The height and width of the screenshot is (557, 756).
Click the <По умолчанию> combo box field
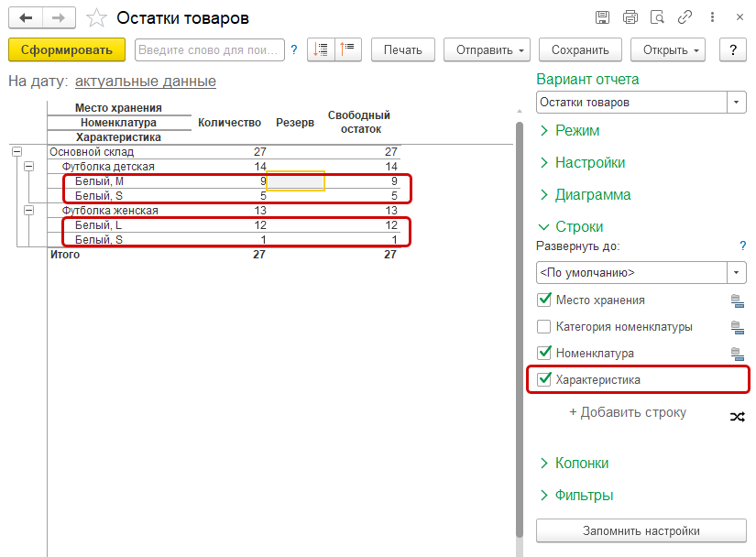pos(631,273)
